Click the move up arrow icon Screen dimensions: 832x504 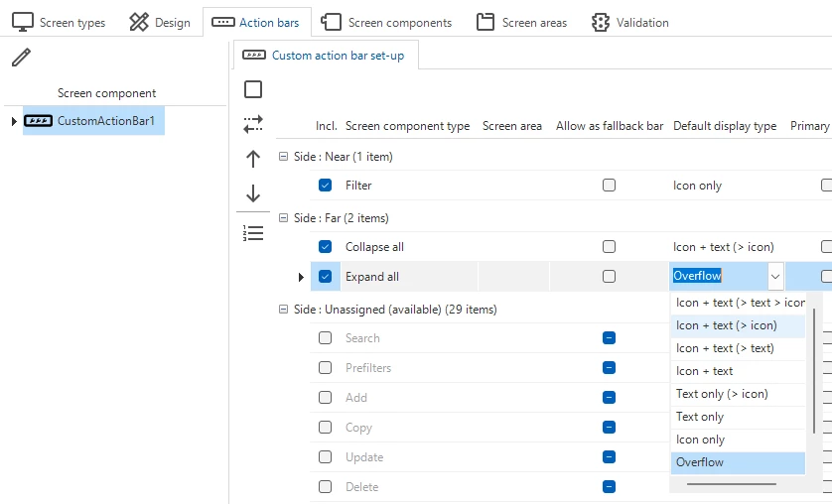click(x=253, y=159)
